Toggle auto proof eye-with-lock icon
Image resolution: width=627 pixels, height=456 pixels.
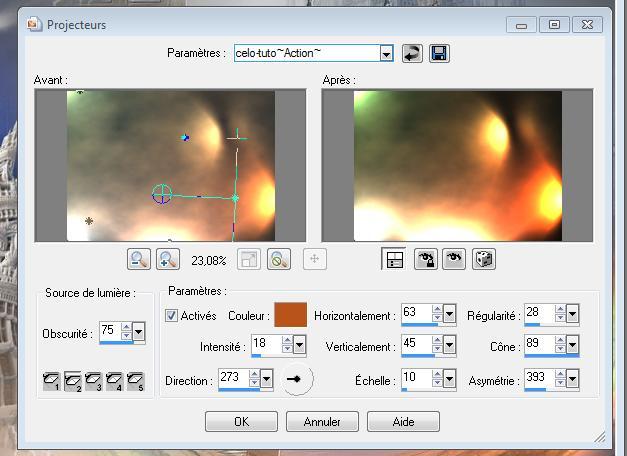pos(425,259)
